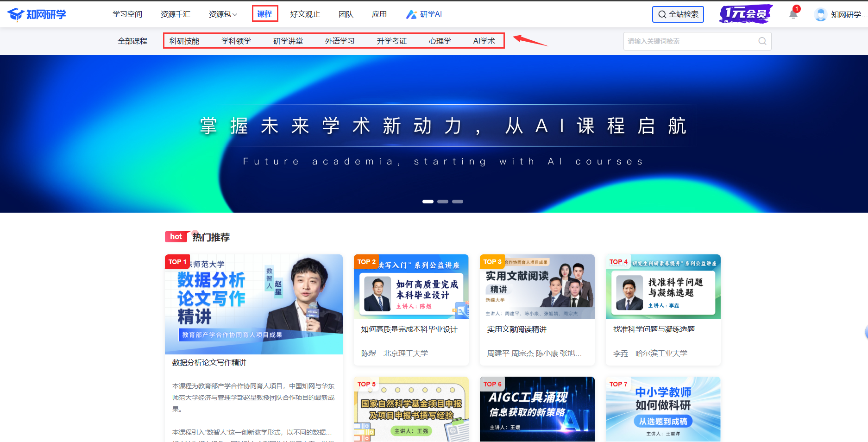Click the 1元会员 promotion badge
Screen dimensions: 868x442
tap(745, 14)
